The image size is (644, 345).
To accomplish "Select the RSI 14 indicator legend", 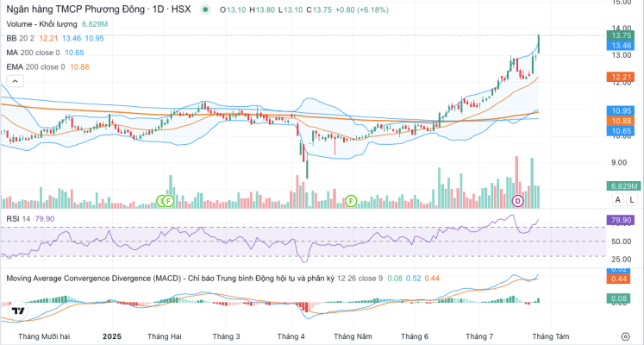I will (x=18, y=219).
